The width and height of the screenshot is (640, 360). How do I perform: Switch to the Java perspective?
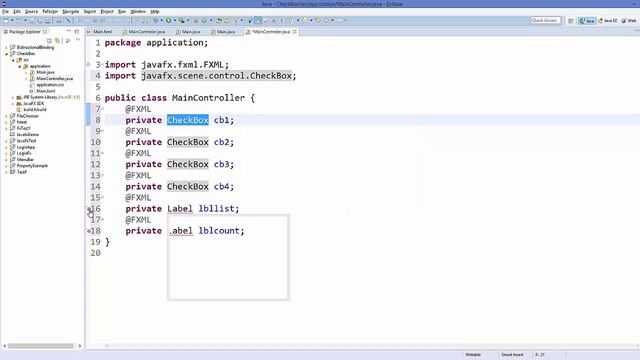[x=587, y=20]
